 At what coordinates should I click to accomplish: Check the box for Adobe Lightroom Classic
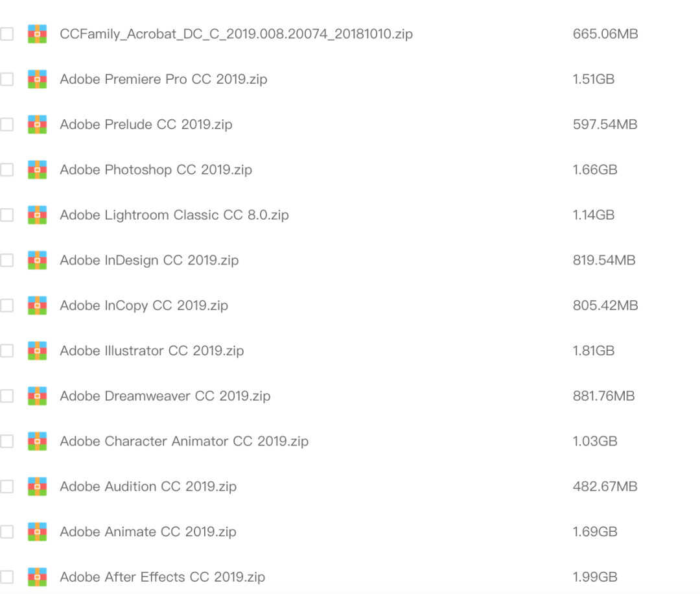pos(6,215)
